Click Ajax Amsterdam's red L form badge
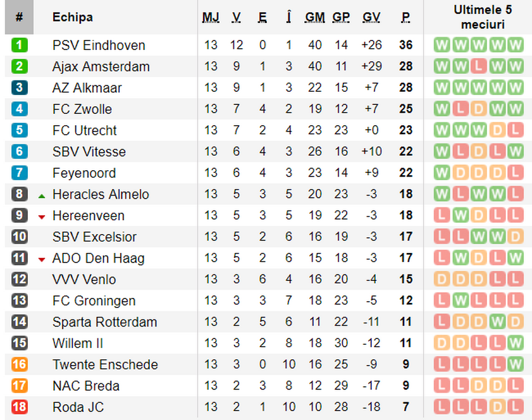The image size is (532, 420). pyautogui.click(x=478, y=66)
